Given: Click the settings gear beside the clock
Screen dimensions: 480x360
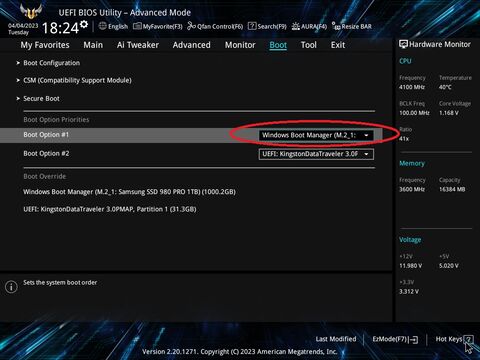Looking at the screenshot, I should pos(84,24).
